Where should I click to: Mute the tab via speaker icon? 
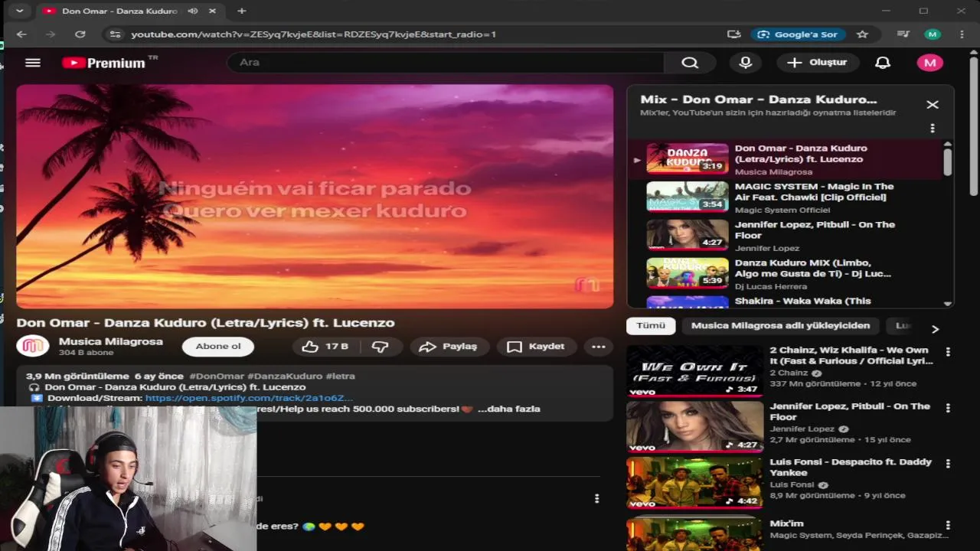point(192,11)
